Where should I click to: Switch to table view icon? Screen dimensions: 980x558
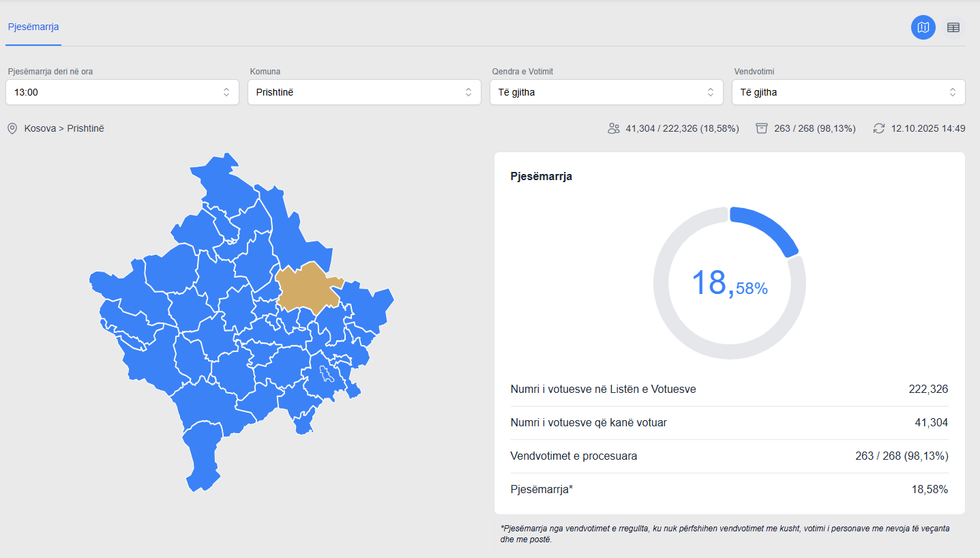pyautogui.click(x=953, y=28)
